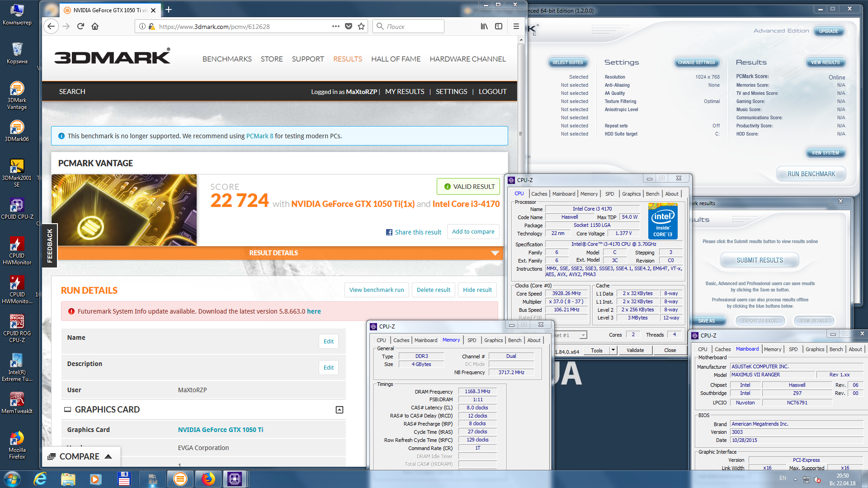Click the Facebook share icon

[389, 232]
